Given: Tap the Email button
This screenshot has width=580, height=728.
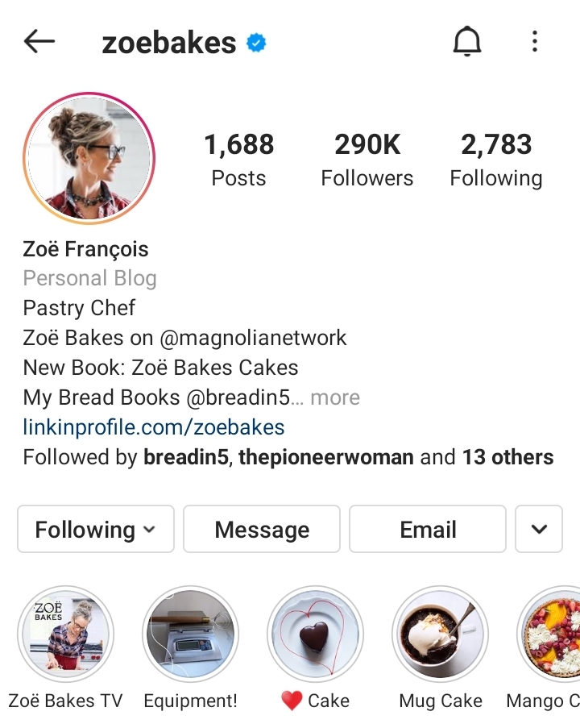Looking at the screenshot, I should click(x=427, y=530).
